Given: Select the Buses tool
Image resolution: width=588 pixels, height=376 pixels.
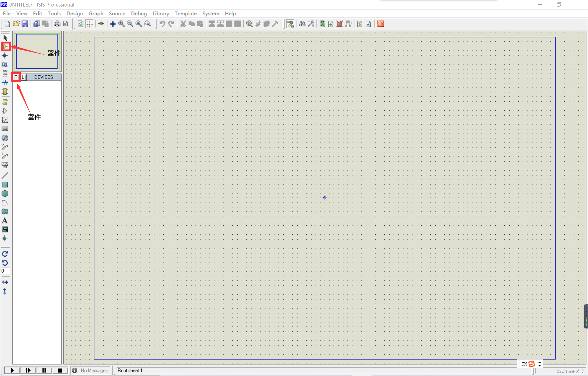Looking at the screenshot, I should click(x=5, y=82).
